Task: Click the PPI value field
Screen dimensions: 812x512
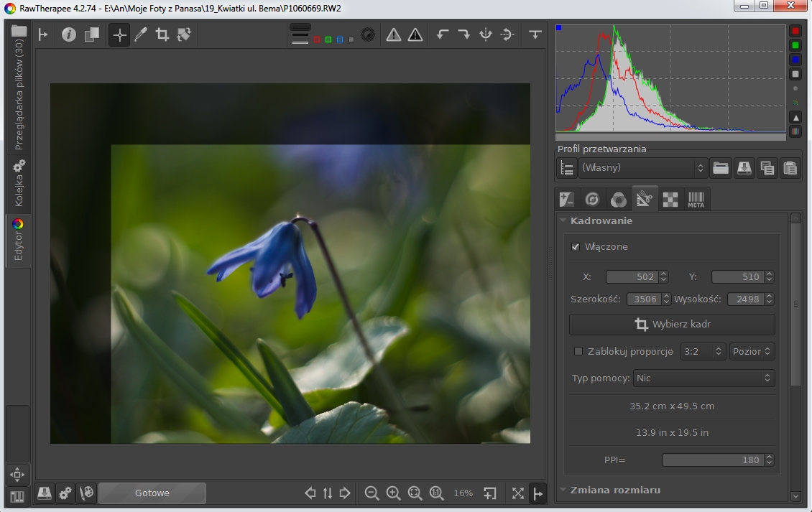Action: click(x=711, y=460)
